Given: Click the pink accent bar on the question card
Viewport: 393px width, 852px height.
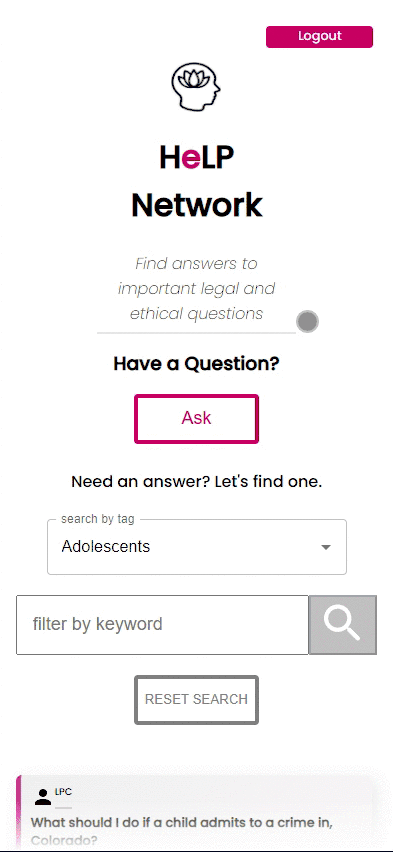Looking at the screenshot, I should click(x=18, y=813).
